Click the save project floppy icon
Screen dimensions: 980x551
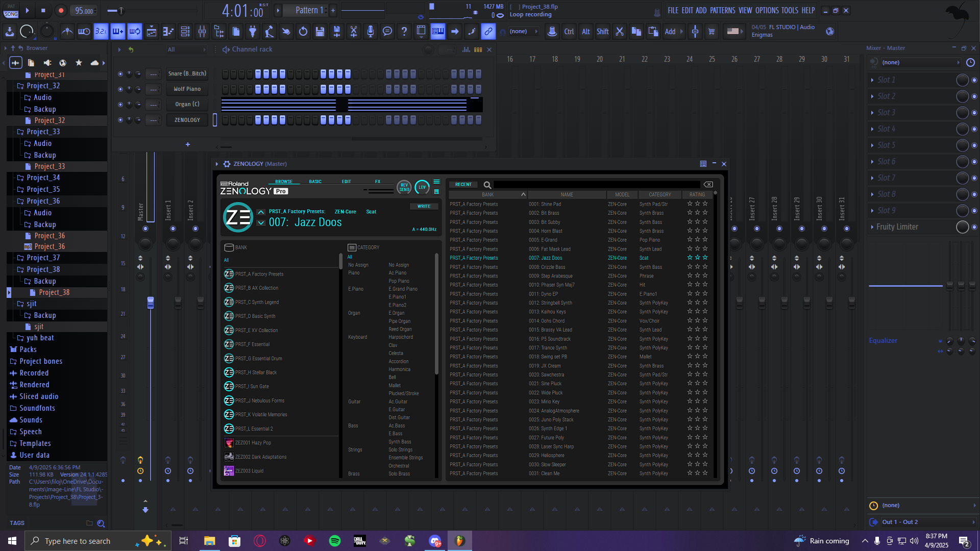point(320,32)
